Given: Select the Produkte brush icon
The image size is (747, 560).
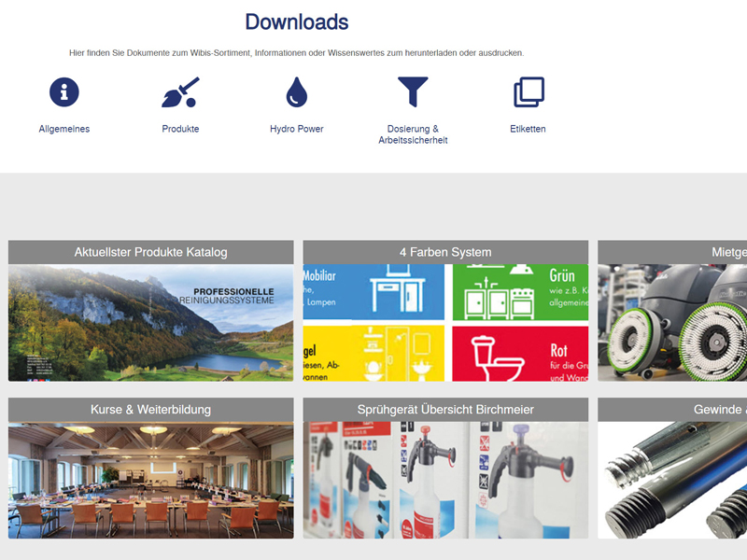Looking at the screenshot, I should click(179, 92).
